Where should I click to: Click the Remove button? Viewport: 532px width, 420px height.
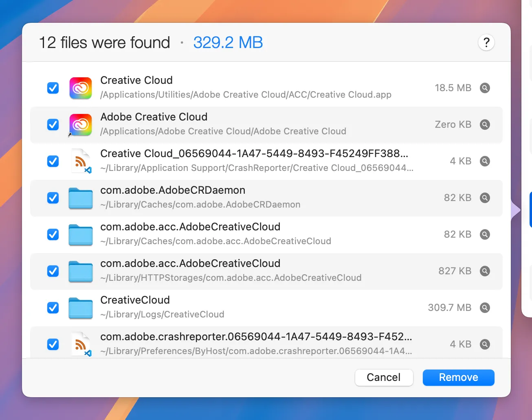coord(458,377)
